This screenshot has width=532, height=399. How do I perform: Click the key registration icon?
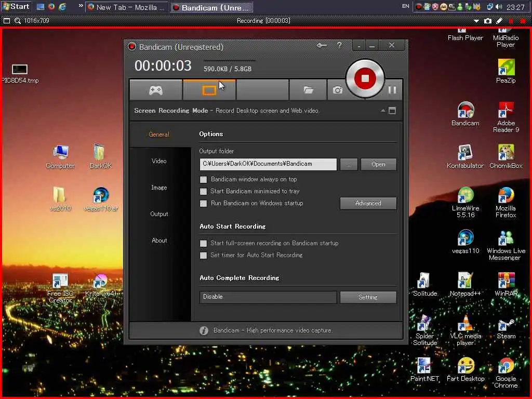(x=322, y=45)
